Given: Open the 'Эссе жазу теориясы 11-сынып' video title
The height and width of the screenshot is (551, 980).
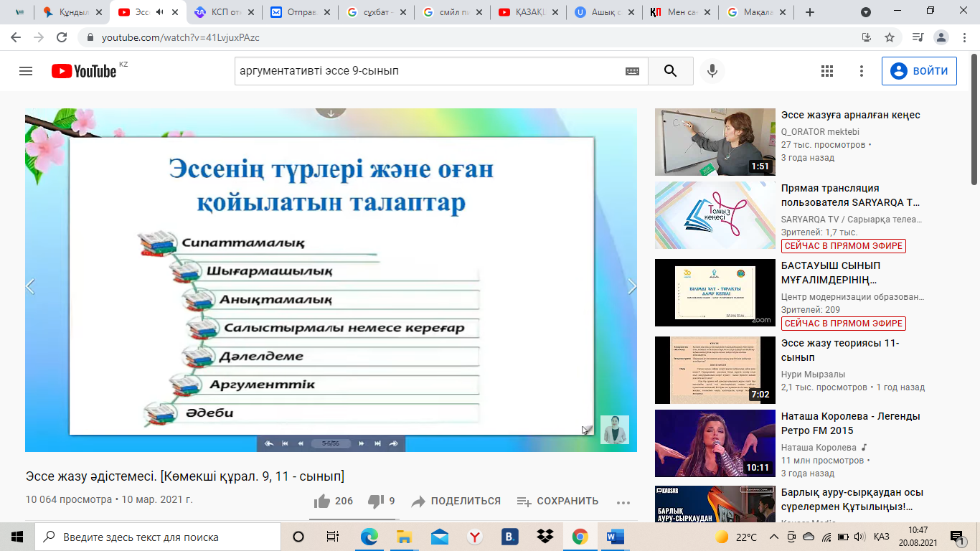Looking at the screenshot, I should point(840,350).
